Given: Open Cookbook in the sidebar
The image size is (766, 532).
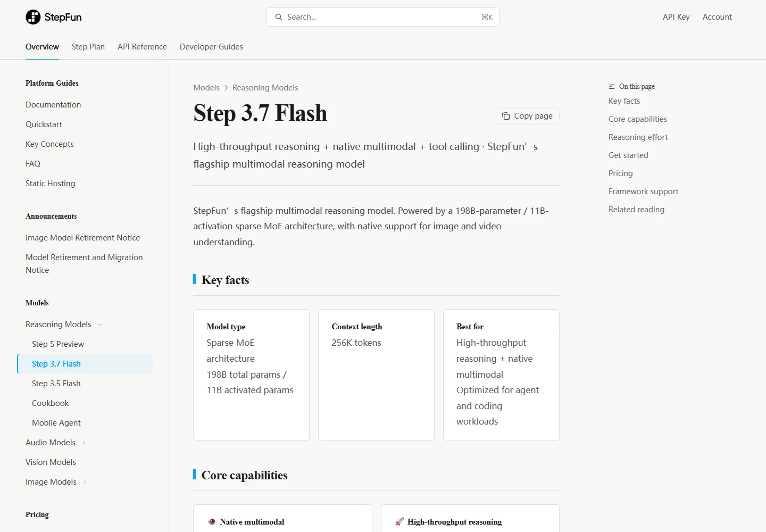Looking at the screenshot, I should click(x=50, y=403).
